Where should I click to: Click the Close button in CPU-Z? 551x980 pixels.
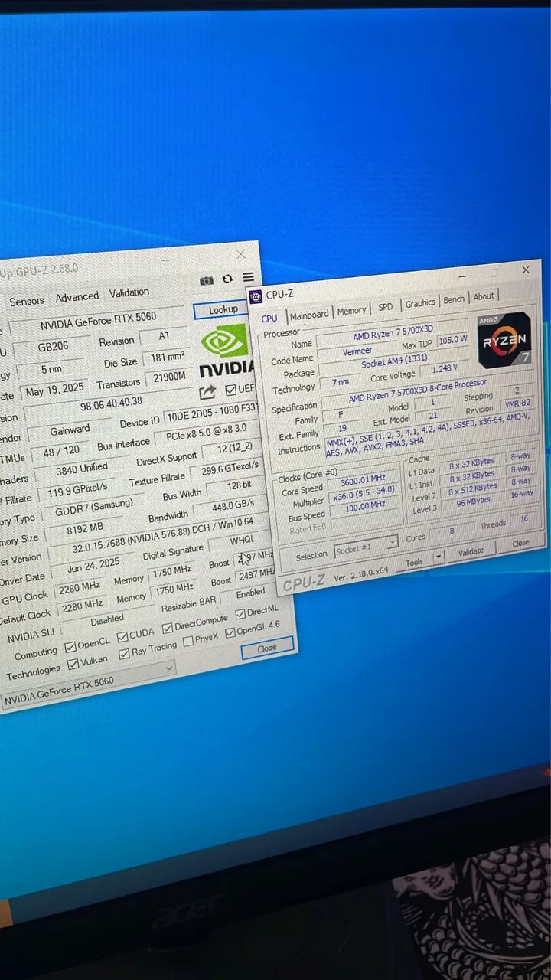coord(521,543)
